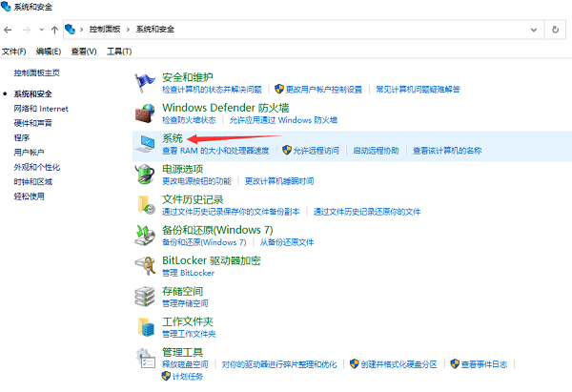Open the Windows Defender firewall brick icon
This screenshot has height=392, width=572.
[145, 113]
